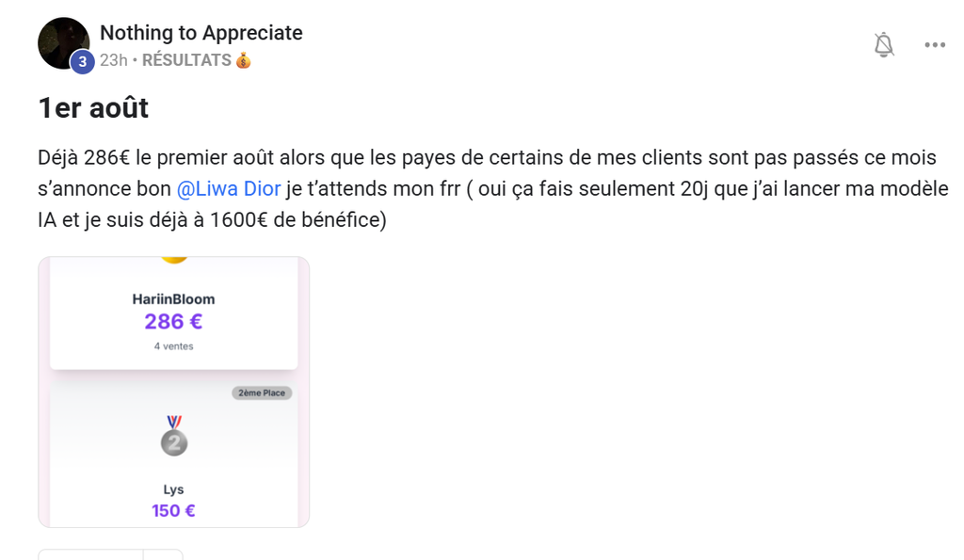The image size is (964, 560).
Task: Click the silver second-place medal icon
Action: [174, 435]
